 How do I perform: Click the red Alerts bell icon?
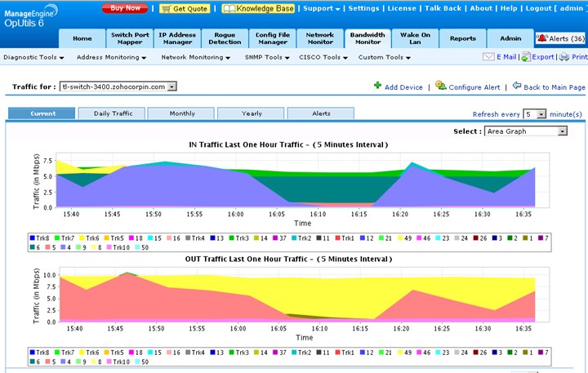(542, 38)
